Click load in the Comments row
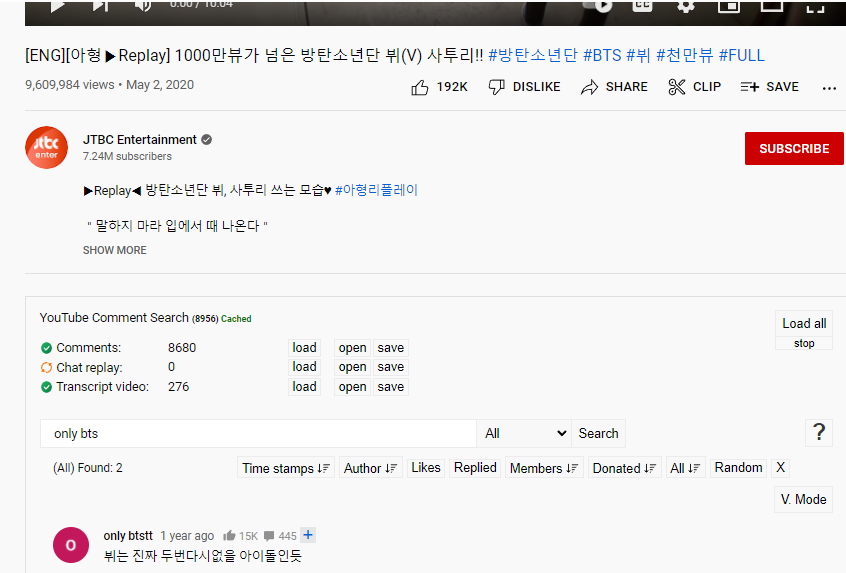This screenshot has height=573, width=846. click(304, 348)
